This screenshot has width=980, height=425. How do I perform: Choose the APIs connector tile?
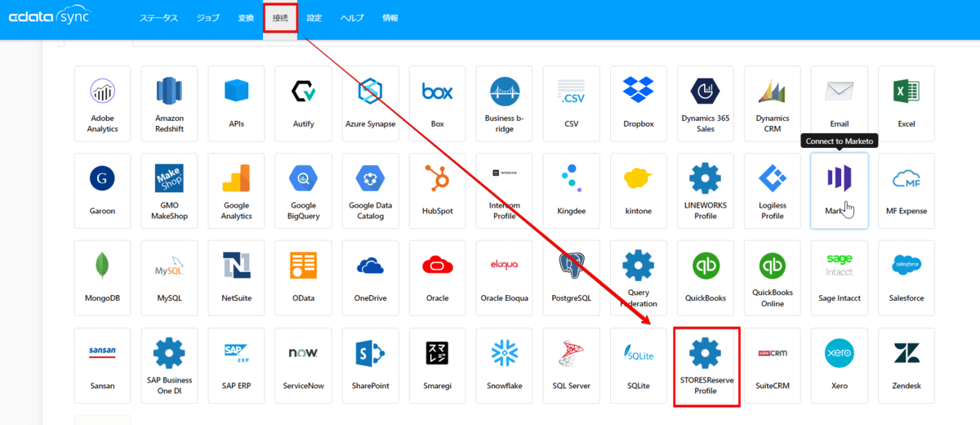(236, 104)
